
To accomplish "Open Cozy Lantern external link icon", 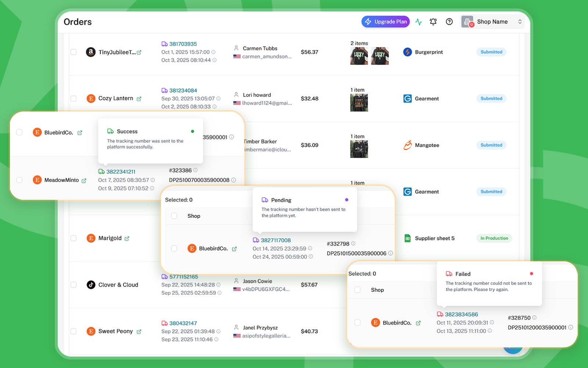I will (x=139, y=99).
